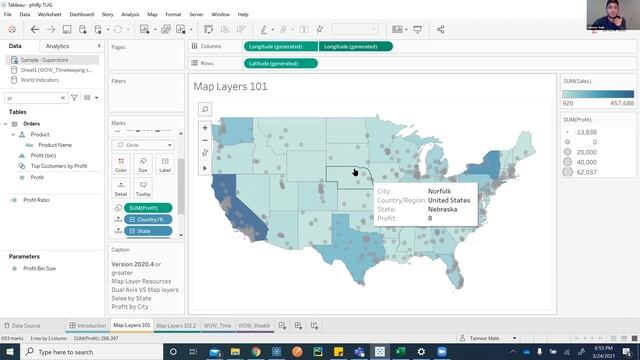Click the first Longitude (generated) pill
Viewport: 640px width, 360px height.
(280, 47)
